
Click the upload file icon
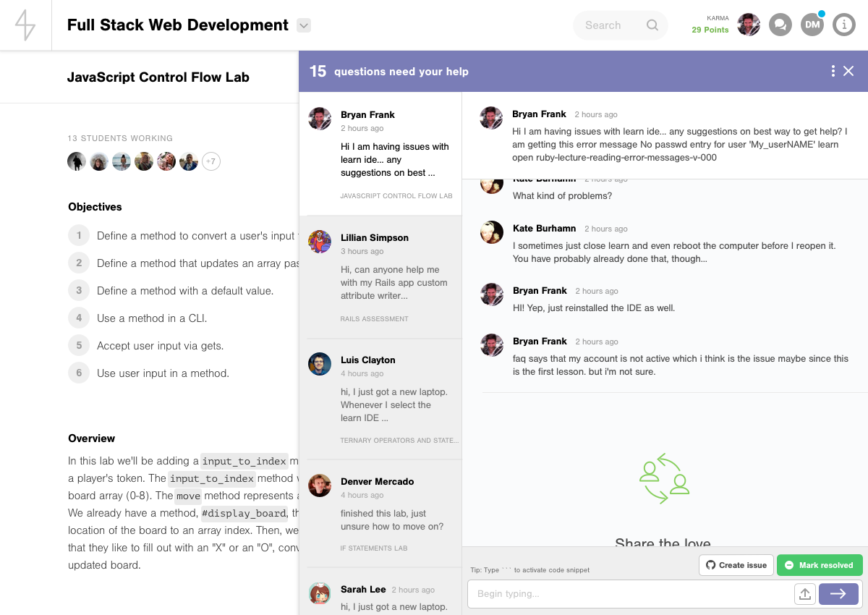tap(804, 594)
